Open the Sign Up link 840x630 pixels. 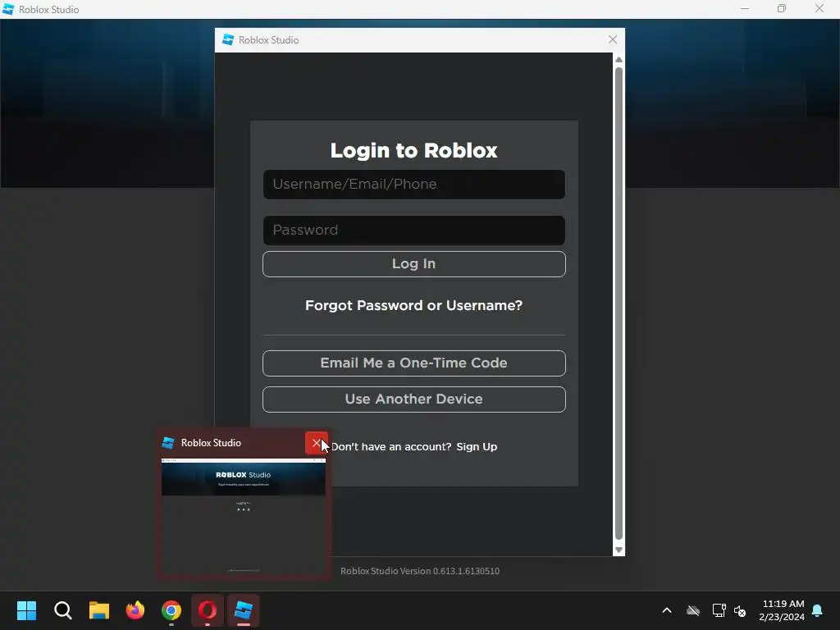[x=477, y=447]
